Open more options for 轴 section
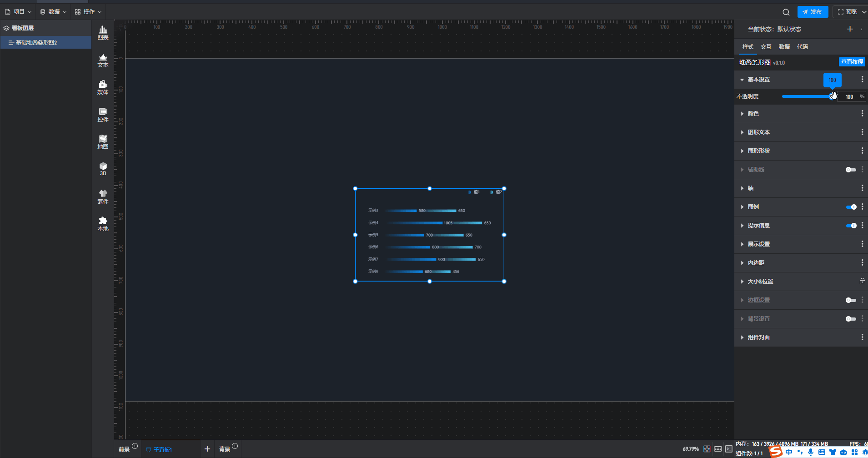 click(x=862, y=188)
